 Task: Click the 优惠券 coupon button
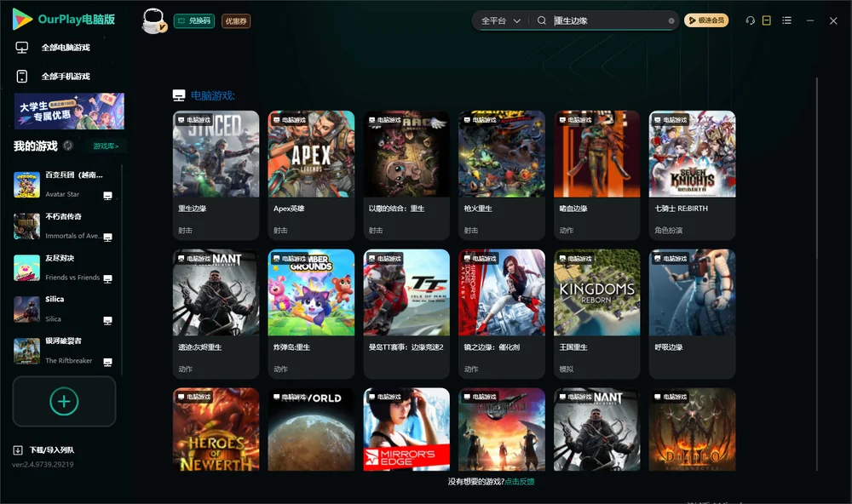click(236, 21)
